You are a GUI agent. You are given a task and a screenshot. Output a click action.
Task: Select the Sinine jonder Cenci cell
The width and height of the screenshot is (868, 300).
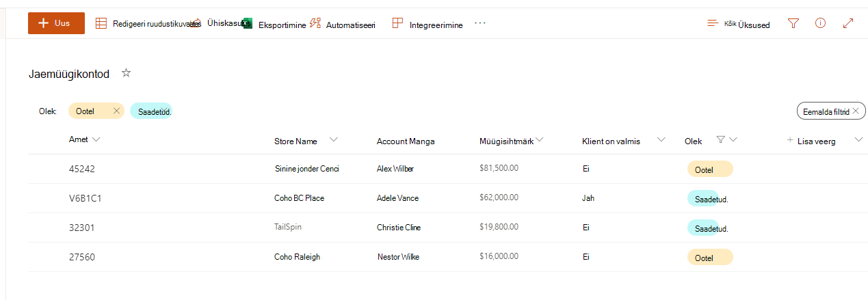[306, 169]
